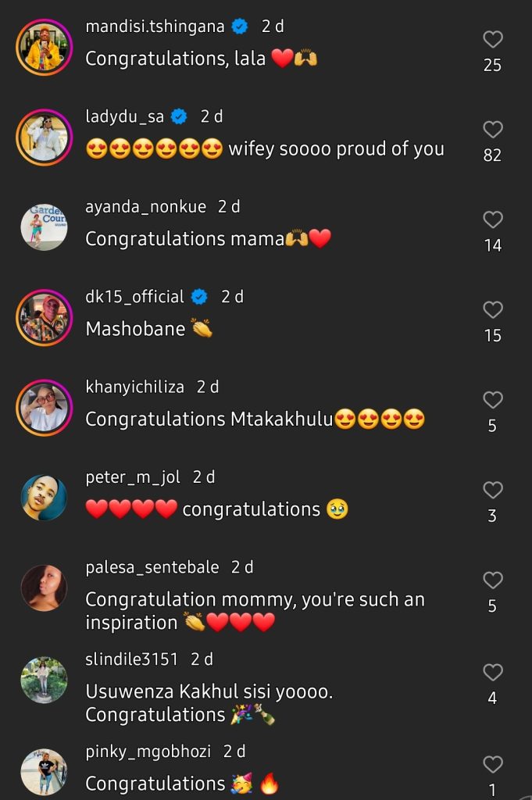532x800 pixels.
Task: Open ayanda_nonkue's profile photo
Action: [44, 227]
